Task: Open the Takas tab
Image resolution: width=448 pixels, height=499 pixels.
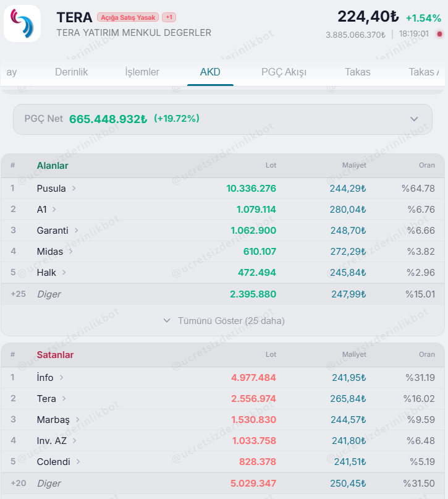Action: point(358,72)
